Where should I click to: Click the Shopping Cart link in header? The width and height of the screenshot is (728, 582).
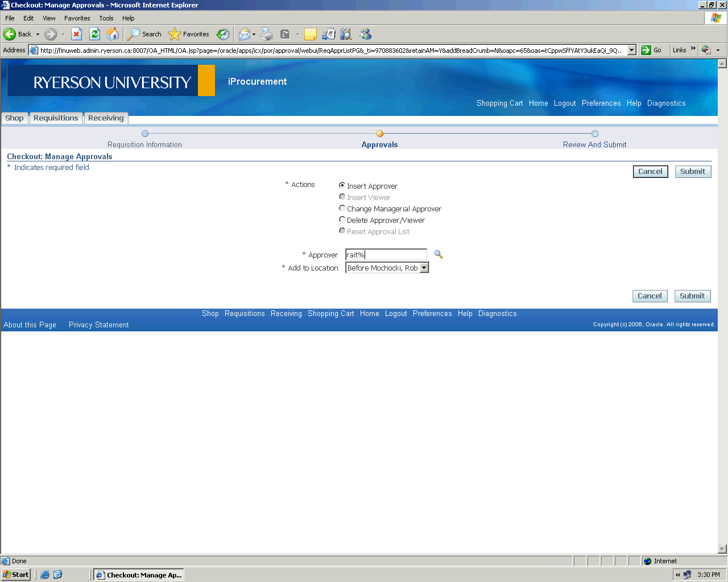point(499,103)
